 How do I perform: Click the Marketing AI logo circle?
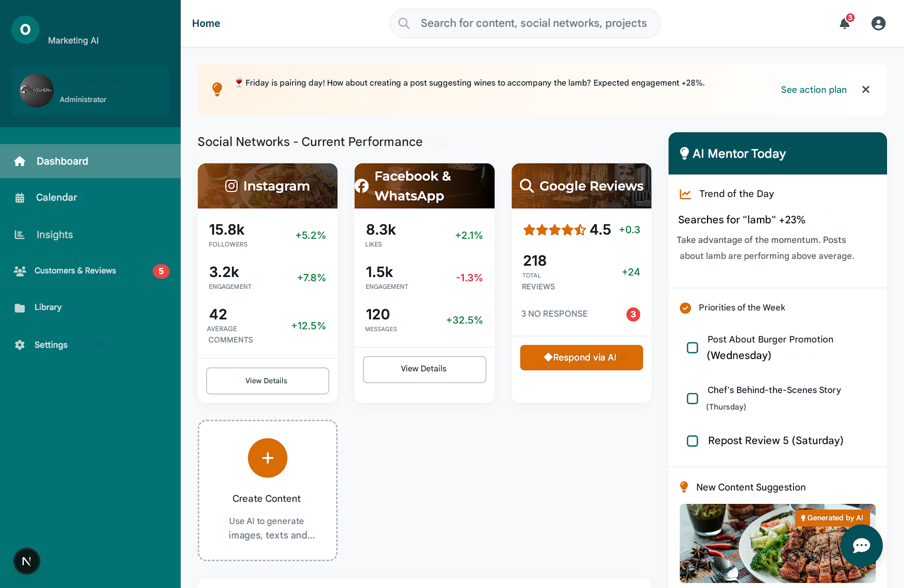(25, 30)
